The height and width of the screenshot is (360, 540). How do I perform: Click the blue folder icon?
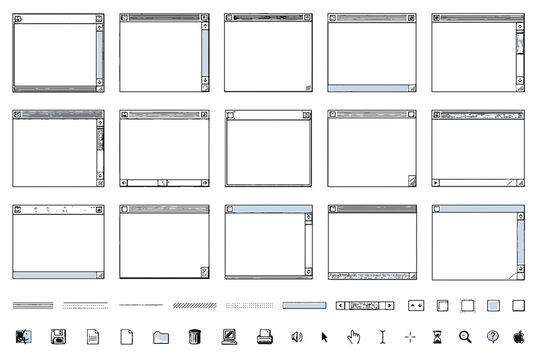click(x=161, y=337)
